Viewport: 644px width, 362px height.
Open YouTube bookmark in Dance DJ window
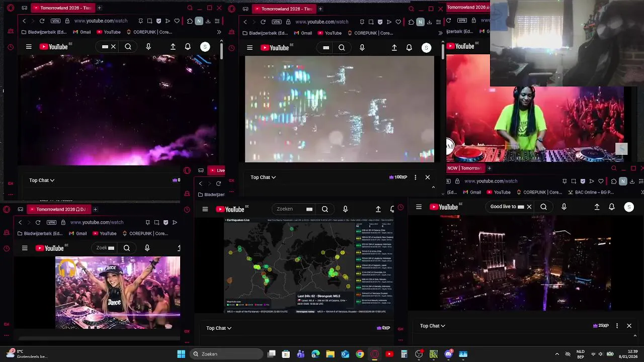[104, 233]
